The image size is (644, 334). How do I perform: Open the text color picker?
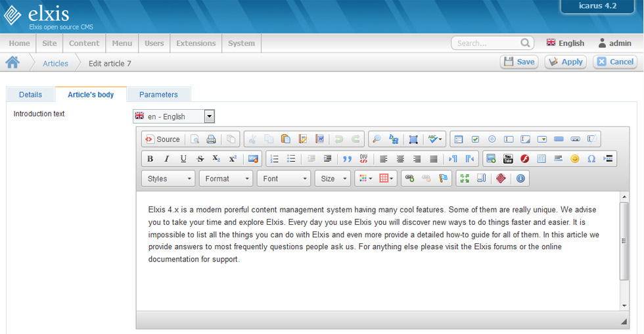tap(365, 178)
